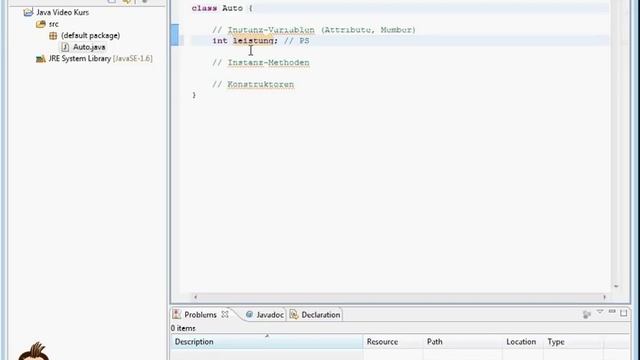The image size is (640, 360).
Task: Click the '0 items' status text
Action: point(183,328)
